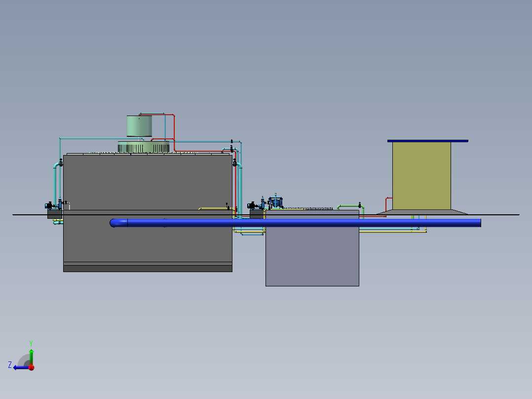Select the pump at the far left
The width and height of the screenshot is (532, 399).
click(53, 205)
